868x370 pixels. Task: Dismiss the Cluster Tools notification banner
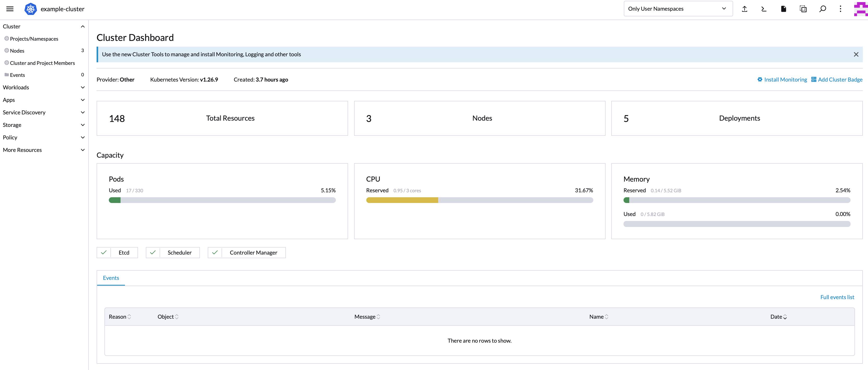tap(856, 54)
